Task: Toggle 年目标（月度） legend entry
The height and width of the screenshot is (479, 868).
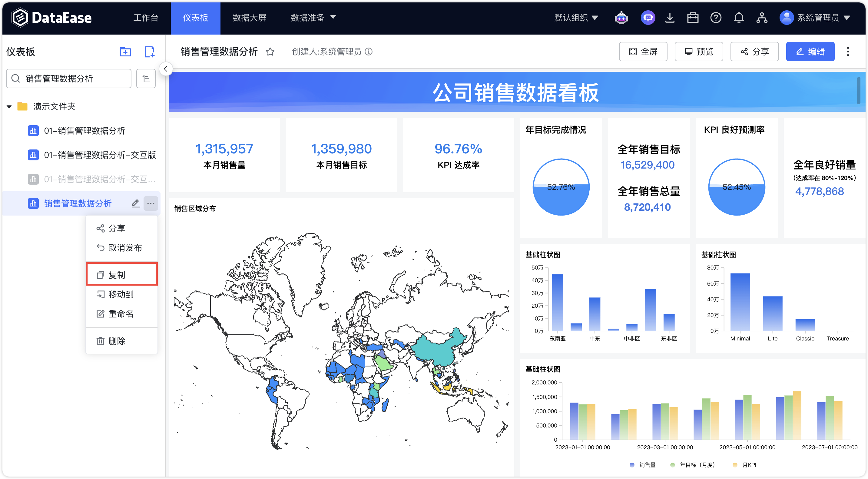Action: click(x=692, y=464)
